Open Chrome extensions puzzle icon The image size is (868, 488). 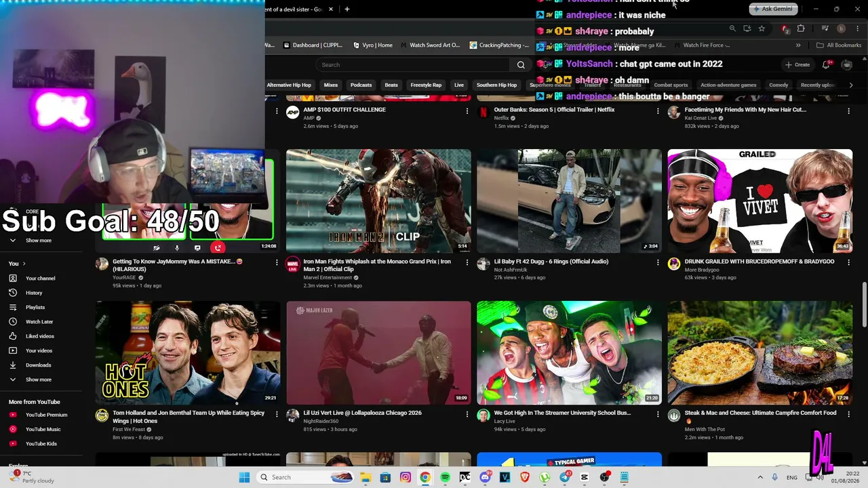coord(801,28)
